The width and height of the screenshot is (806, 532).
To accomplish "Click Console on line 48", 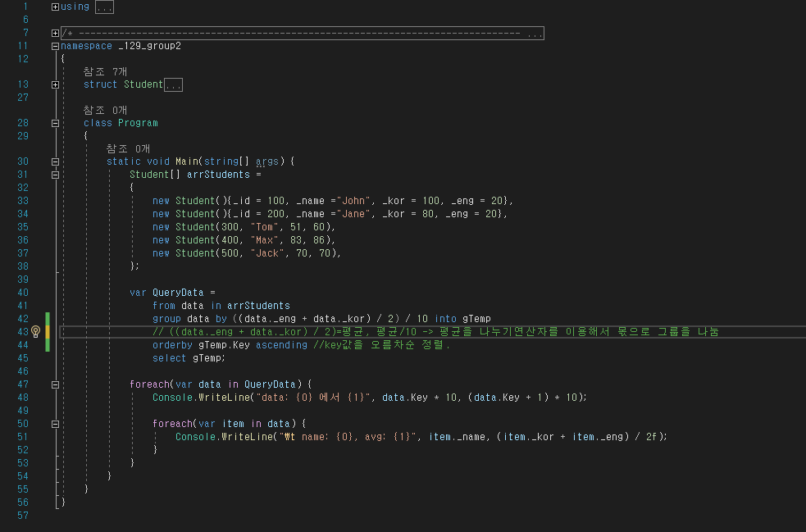I will click(172, 398).
